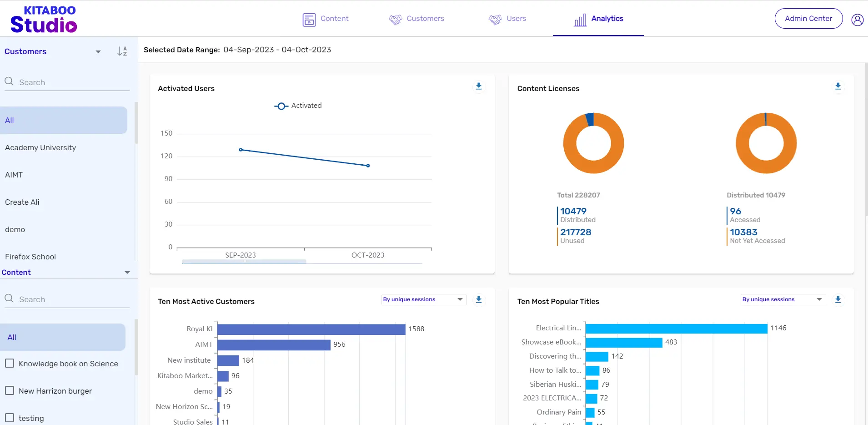Check New Harrizon burger

pyautogui.click(x=10, y=390)
